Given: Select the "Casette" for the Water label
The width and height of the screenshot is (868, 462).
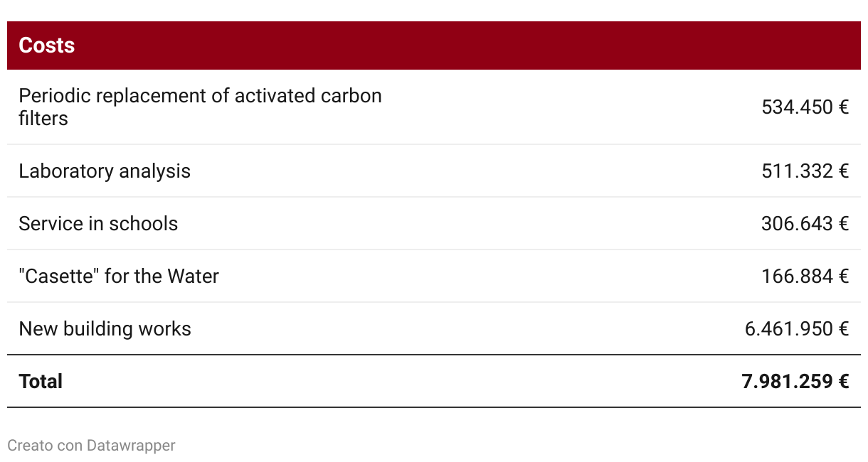Looking at the screenshot, I should tap(119, 276).
